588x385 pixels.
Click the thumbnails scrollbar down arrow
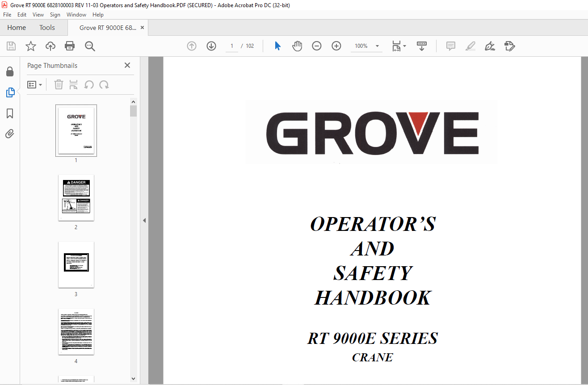(133, 378)
